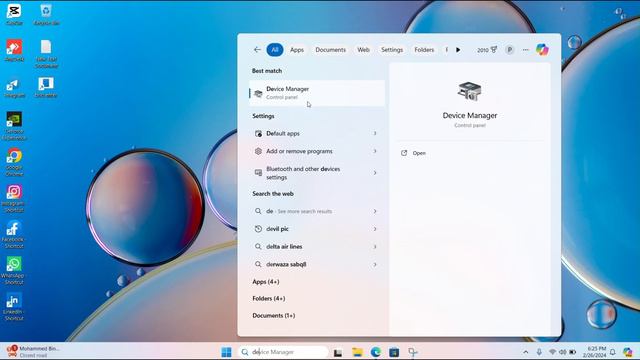This screenshot has width=640, height=360.
Task: Click Open under Device Manager preview
Action: point(419,153)
